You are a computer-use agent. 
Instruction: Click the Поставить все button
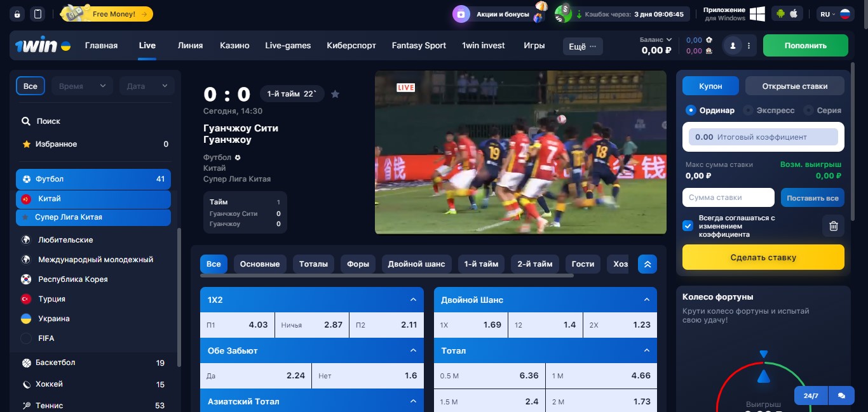(813, 198)
